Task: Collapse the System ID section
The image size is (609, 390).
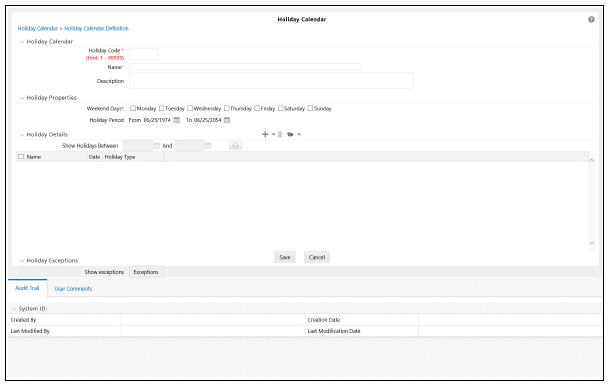Action: [x=14, y=309]
